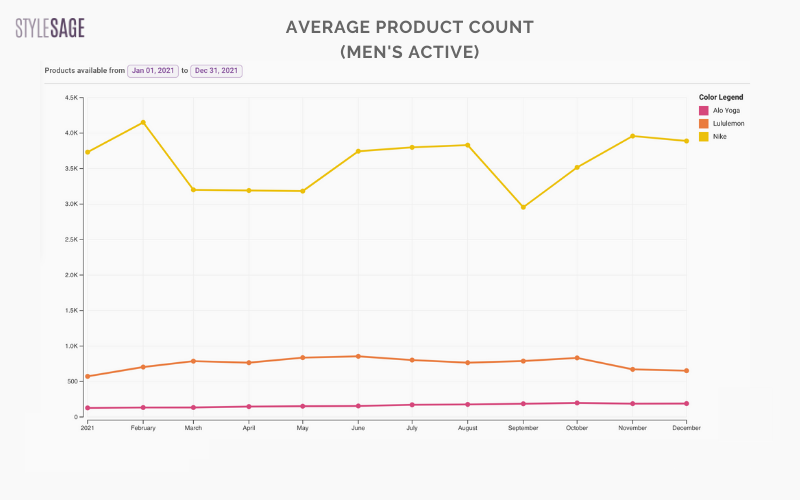The height and width of the screenshot is (500, 800).
Task: Click the September x-axis label
Action: [523, 428]
